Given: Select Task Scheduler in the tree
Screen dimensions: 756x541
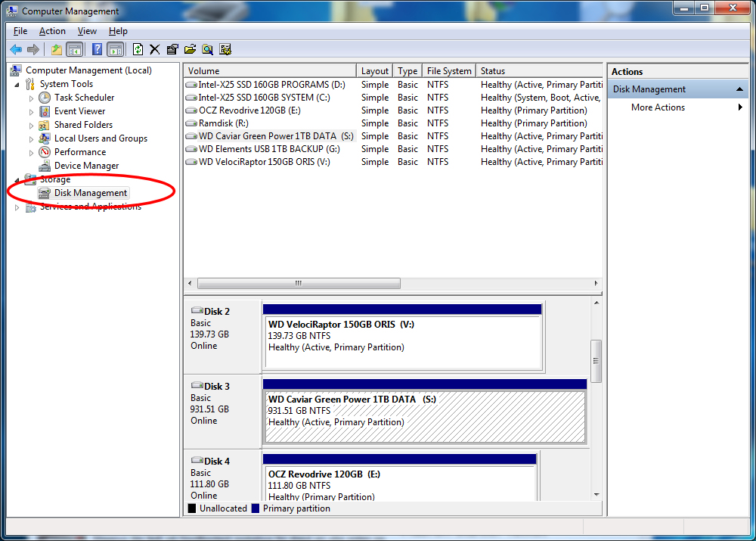Looking at the screenshot, I should [84, 98].
